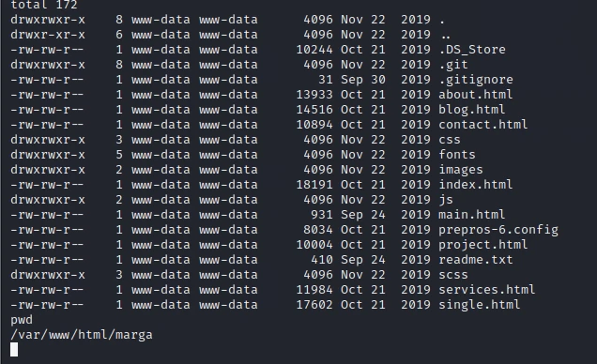
Task: Click the prepros-6.config filename
Action: 498,230
